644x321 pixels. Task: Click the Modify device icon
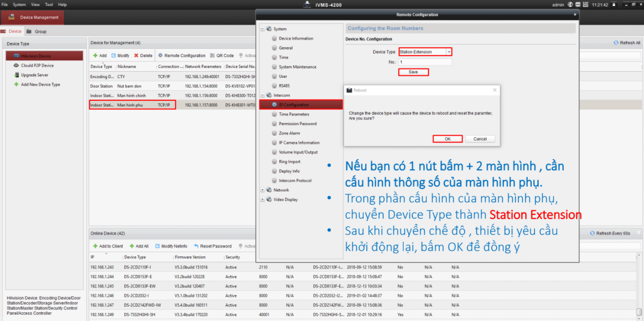114,56
